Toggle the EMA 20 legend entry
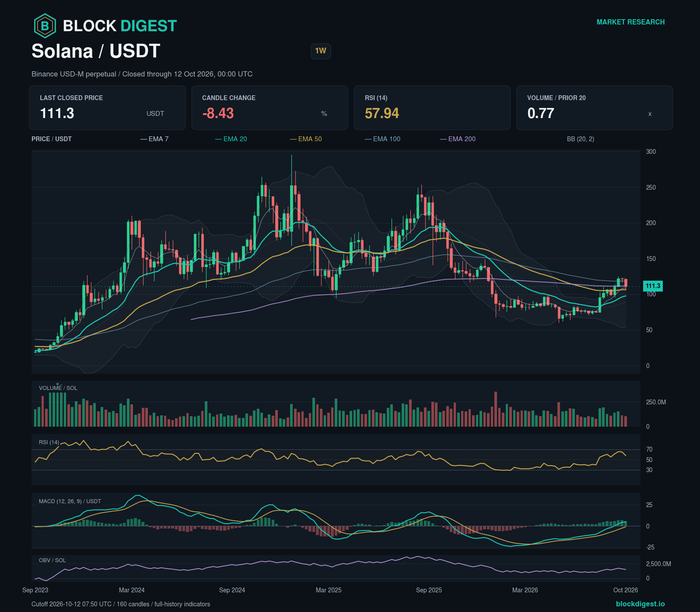Viewport: 700px width, 612px height. tap(231, 139)
